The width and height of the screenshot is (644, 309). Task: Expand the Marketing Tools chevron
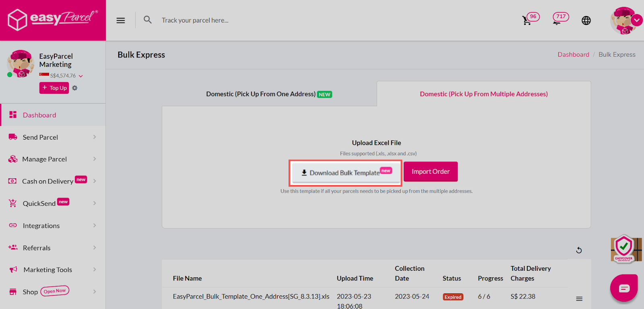95,270
